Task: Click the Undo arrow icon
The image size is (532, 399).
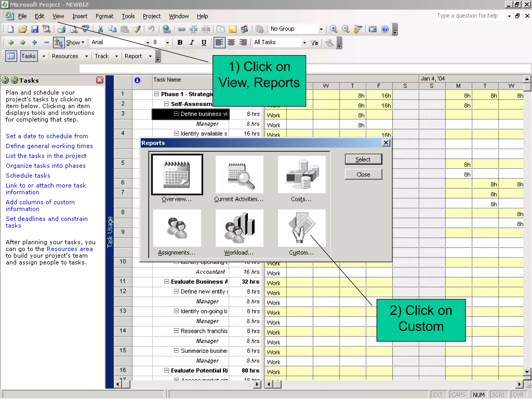Action: pyautogui.click(x=151, y=29)
